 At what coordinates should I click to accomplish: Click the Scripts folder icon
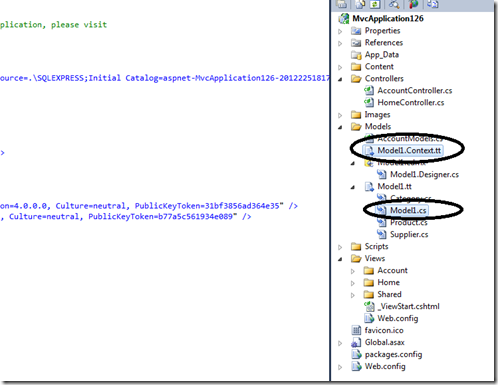[x=356, y=247]
